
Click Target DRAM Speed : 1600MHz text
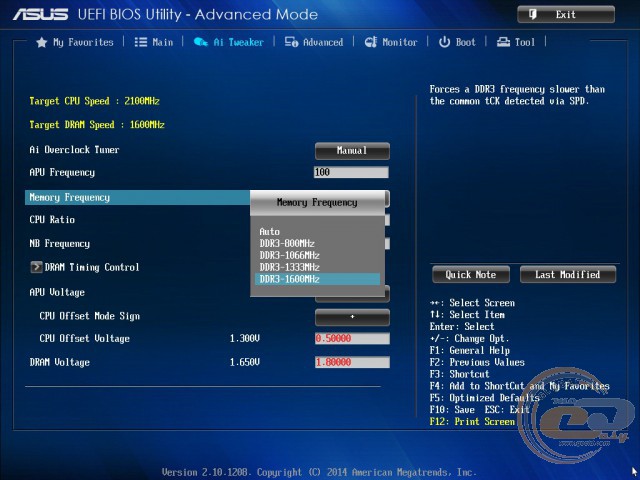click(x=97, y=125)
